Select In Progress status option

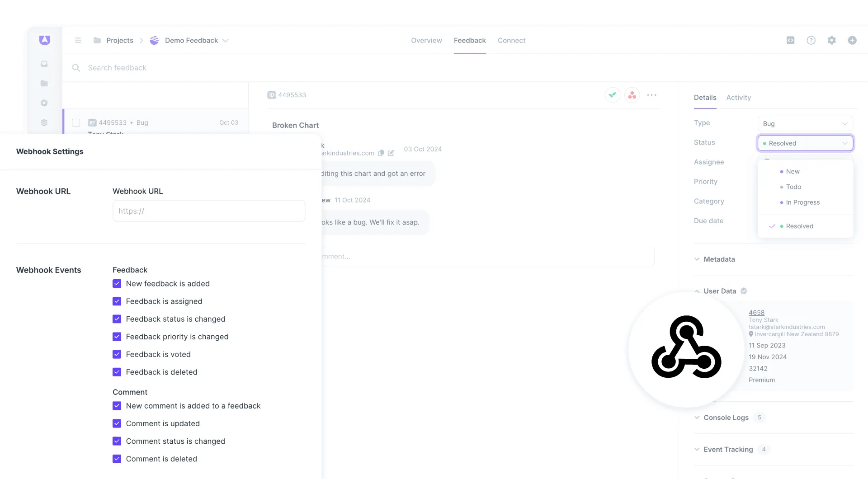click(803, 202)
